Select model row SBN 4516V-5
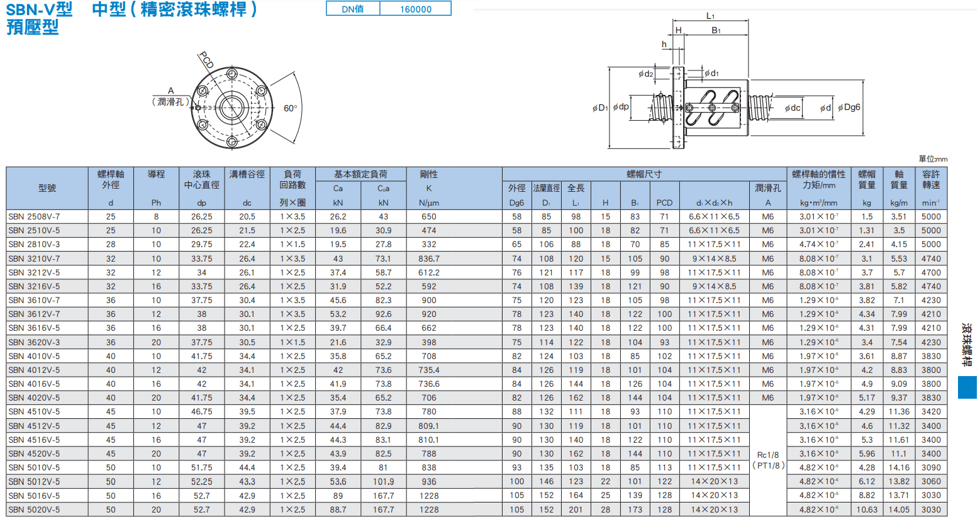This screenshot has width=980, height=522. click(x=477, y=440)
